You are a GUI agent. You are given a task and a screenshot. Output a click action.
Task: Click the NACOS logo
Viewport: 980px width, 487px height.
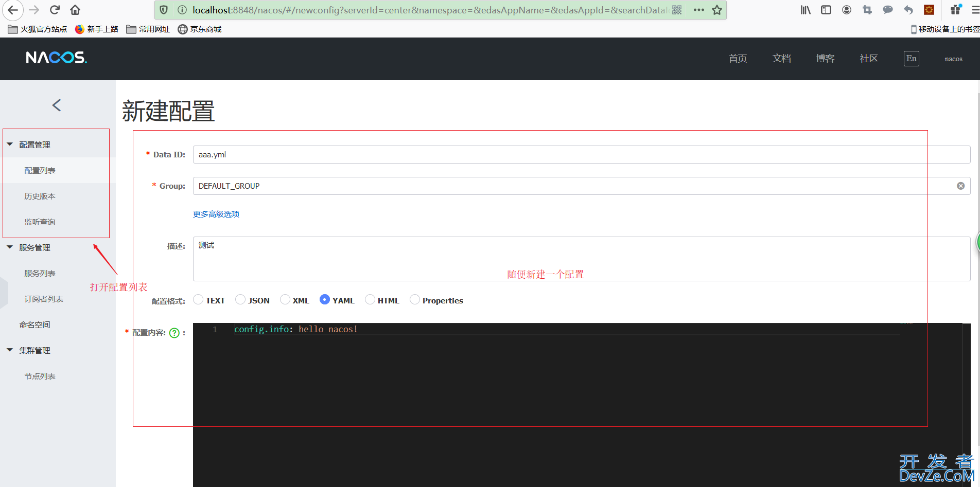(57, 58)
